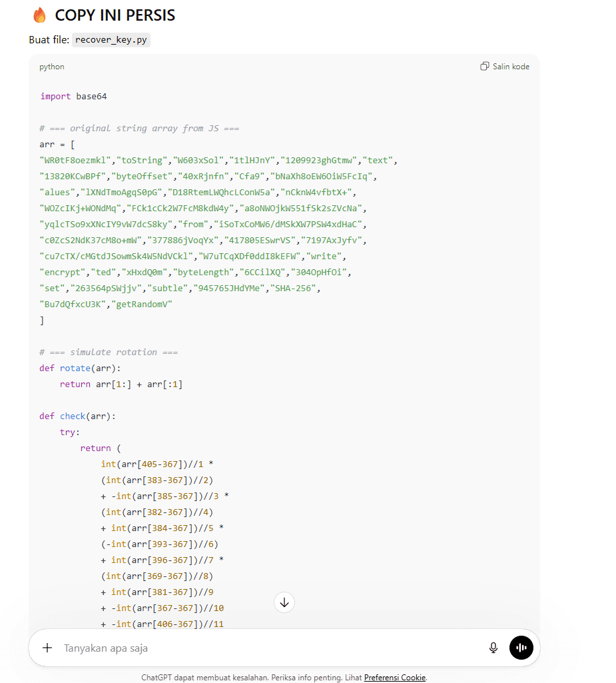
Task: Open the Preferensi Cookie link
Action: (x=394, y=678)
